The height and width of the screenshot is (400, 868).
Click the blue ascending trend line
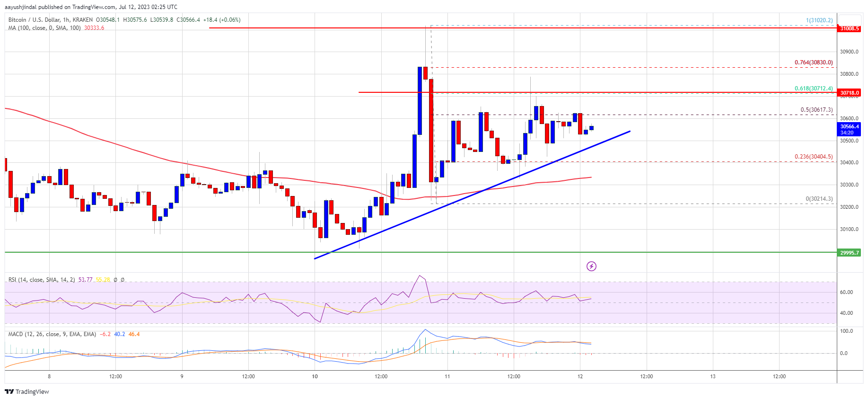click(472, 195)
